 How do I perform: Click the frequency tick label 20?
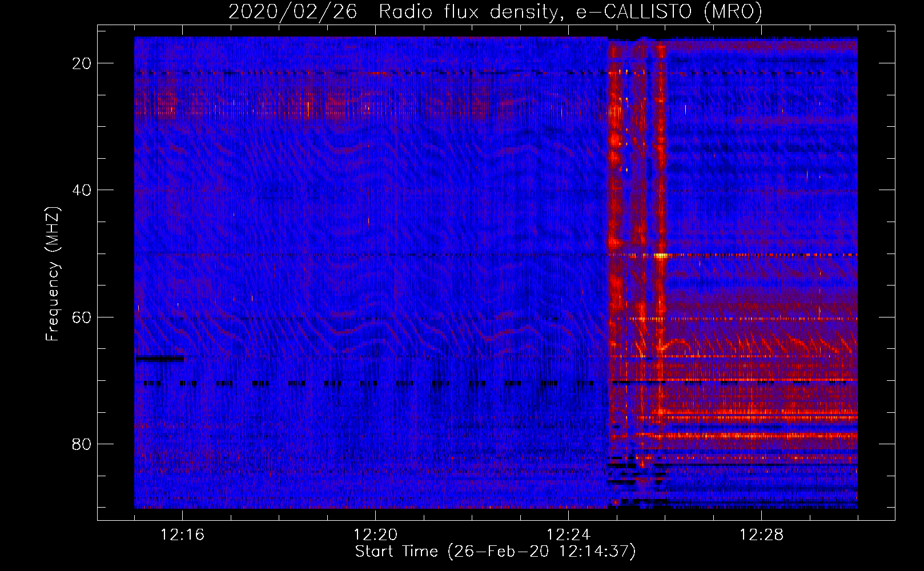(82, 63)
